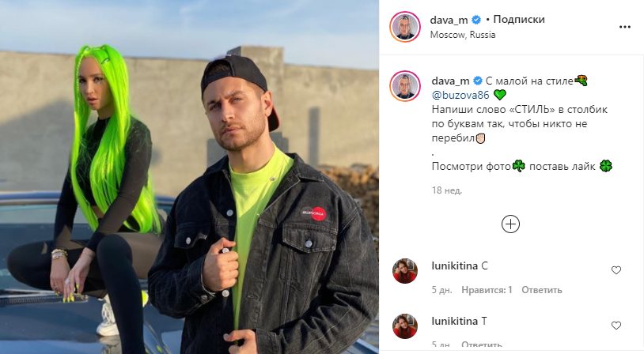Click the post photo of the couple
644x354 pixels.
189,177
